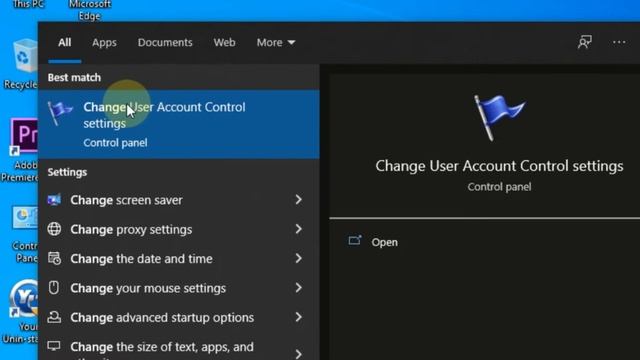640x360 pixels.
Task: Open the More filters dropdown
Action: tap(276, 42)
